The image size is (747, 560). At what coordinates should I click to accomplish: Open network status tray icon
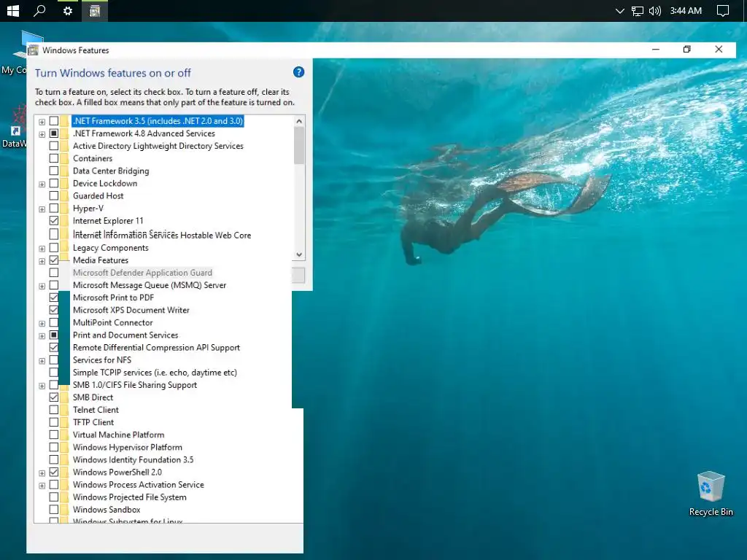coord(638,10)
